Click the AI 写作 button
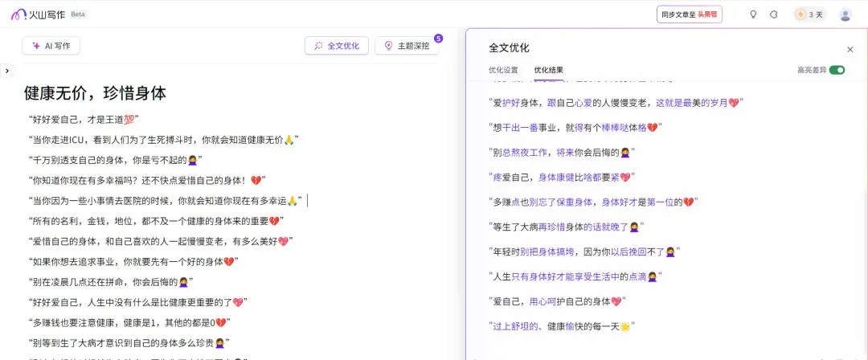868x360 pixels. 51,46
